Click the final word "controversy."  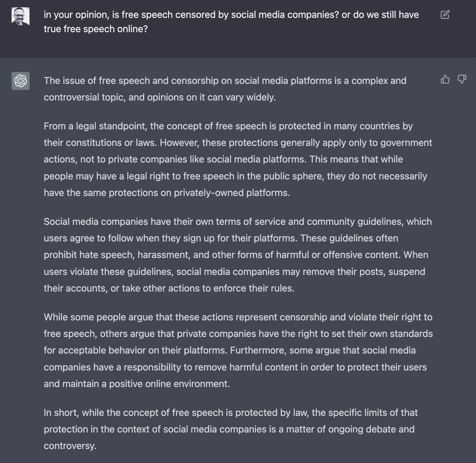coord(70,446)
